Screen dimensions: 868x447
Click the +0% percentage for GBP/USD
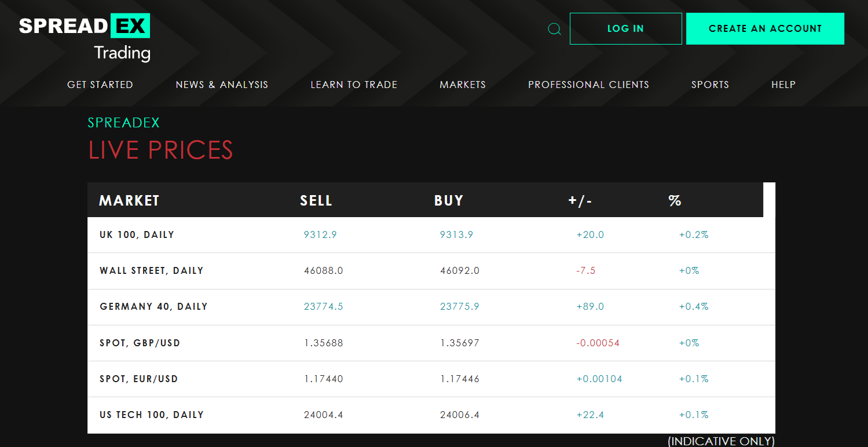pyautogui.click(x=689, y=343)
